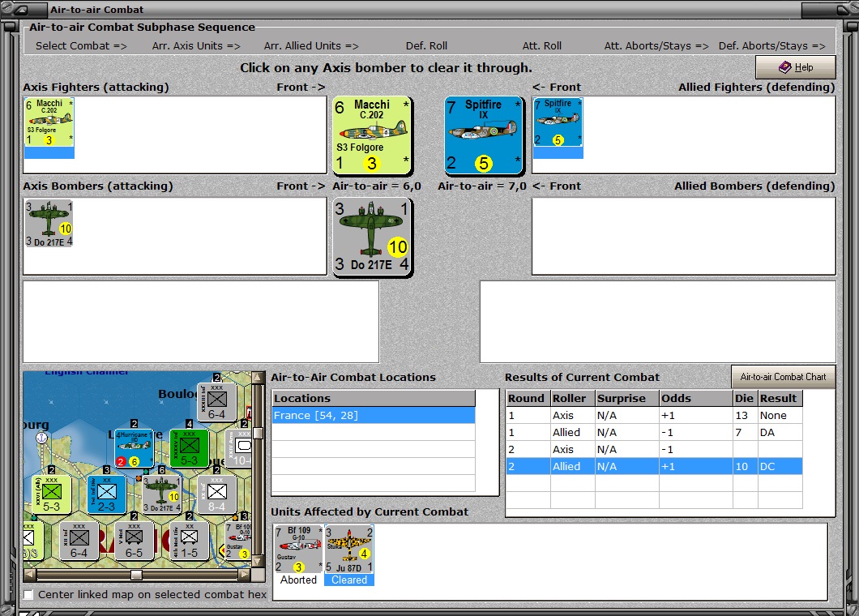This screenshot has width=859, height=616.
Task: Click the Odds column header
Action: click(x=696, y=399)
